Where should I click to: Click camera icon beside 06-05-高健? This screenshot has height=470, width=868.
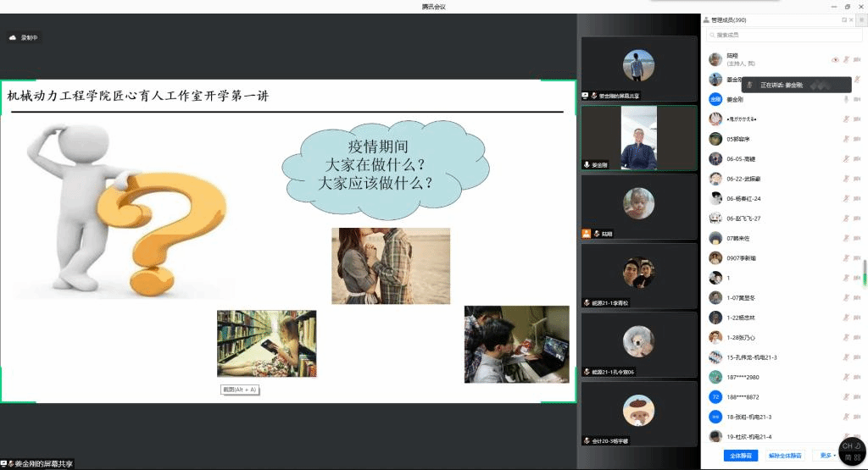pos(856,158)
